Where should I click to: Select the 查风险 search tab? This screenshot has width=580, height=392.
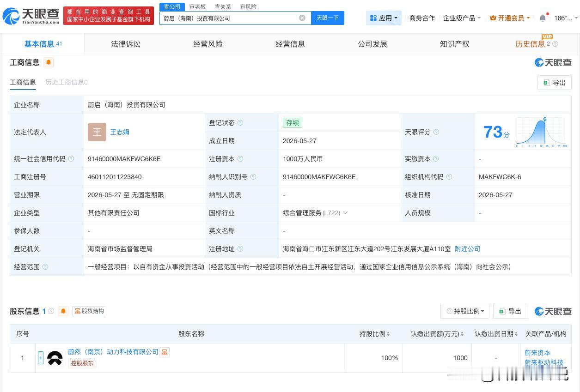(248, 6)
